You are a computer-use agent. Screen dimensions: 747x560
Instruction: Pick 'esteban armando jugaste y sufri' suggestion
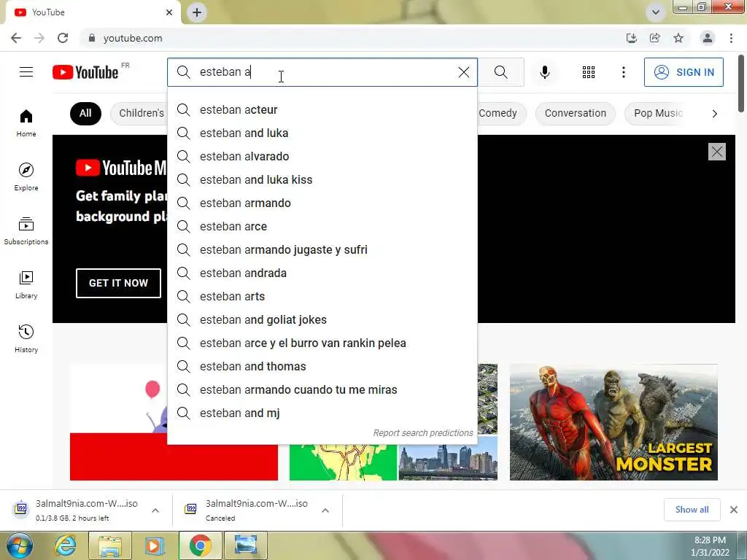[322, 249]
